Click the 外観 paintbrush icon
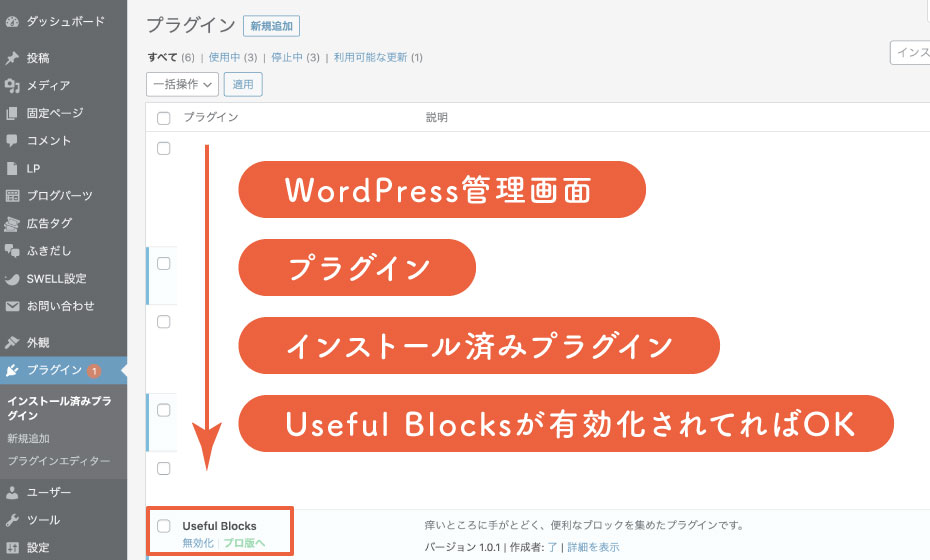The image size is (930, 560). tap(12, 342)
